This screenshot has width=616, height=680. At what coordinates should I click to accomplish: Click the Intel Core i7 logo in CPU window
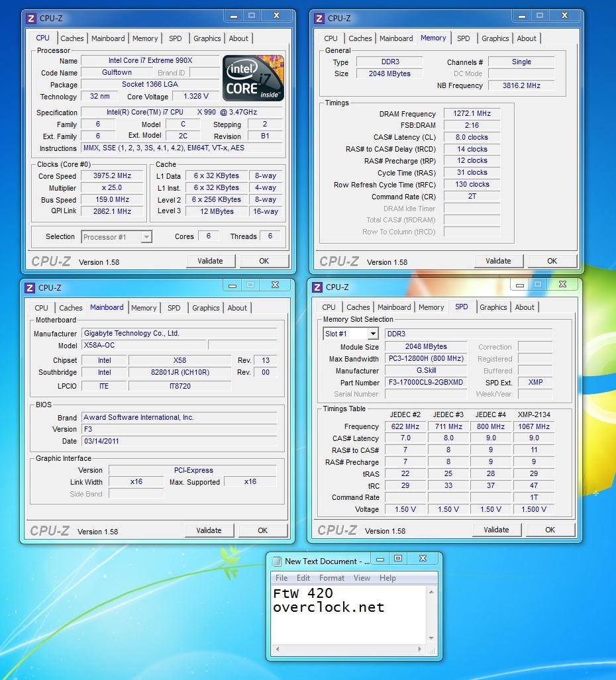[x=253, y=78]
